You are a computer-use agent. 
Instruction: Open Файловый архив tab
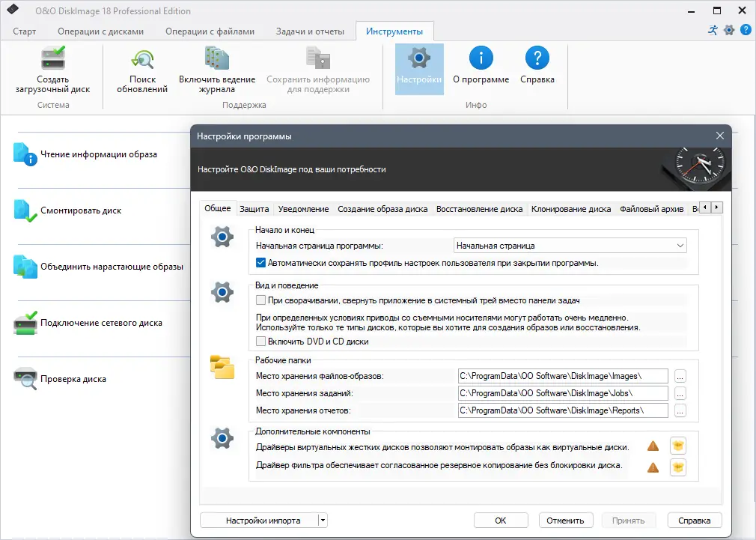tap(651, 209)
